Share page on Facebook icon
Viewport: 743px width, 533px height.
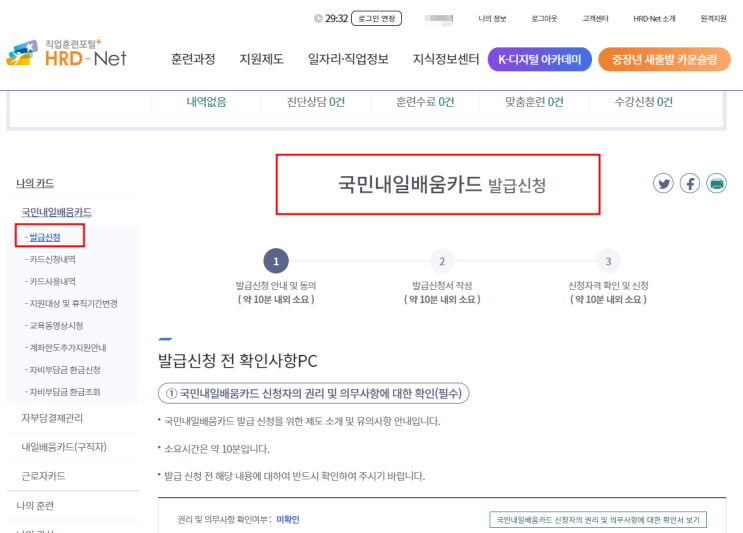690,183
